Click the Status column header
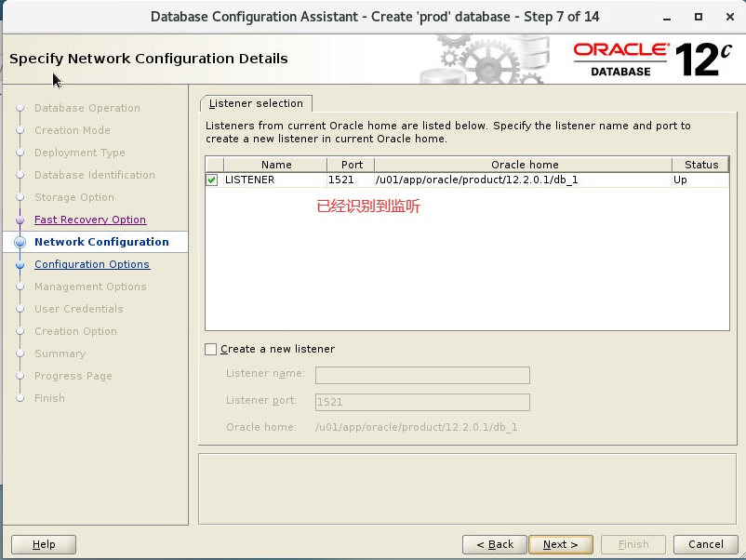This screenshot has width=746, height=560. point(700,165)
